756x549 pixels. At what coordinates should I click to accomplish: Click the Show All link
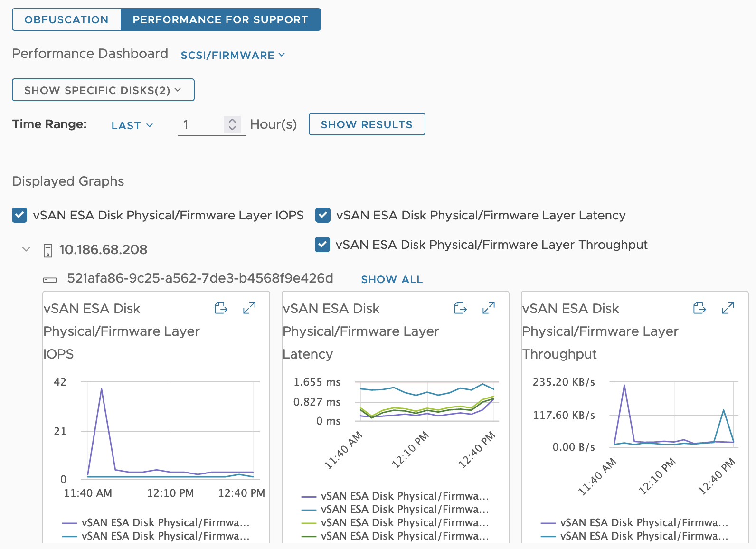[392, 279]
